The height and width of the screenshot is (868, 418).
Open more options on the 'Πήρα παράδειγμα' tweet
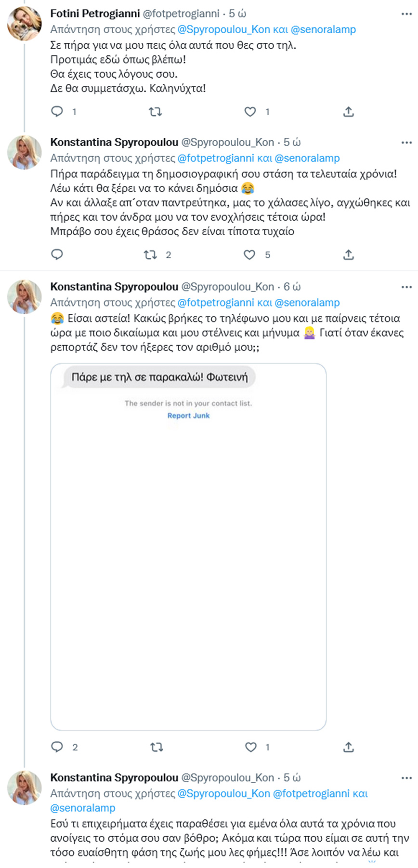pyautogui.click(x=406, y=143)
